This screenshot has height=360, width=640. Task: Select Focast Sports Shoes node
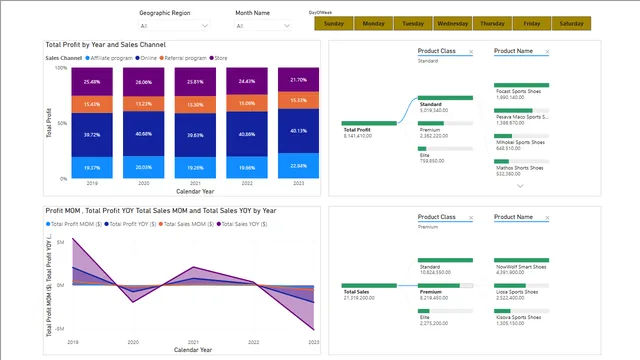522,85
